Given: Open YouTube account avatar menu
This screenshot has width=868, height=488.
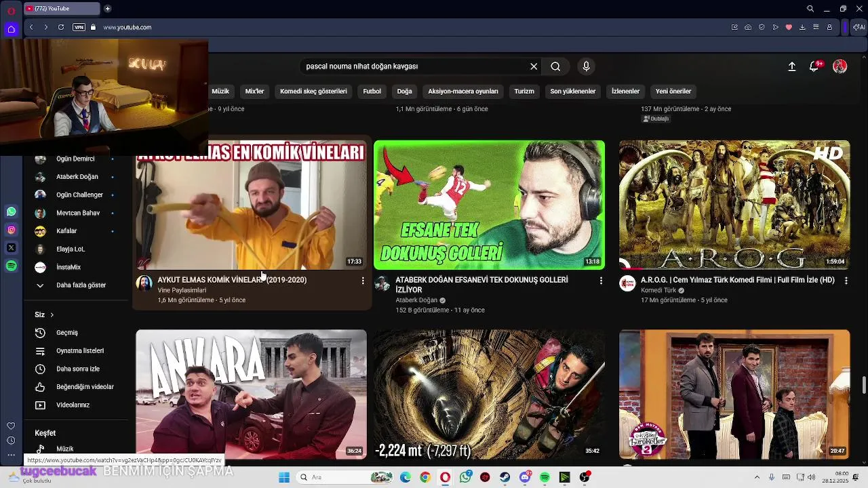Looking at the screenshot, I should pos(840,66).
